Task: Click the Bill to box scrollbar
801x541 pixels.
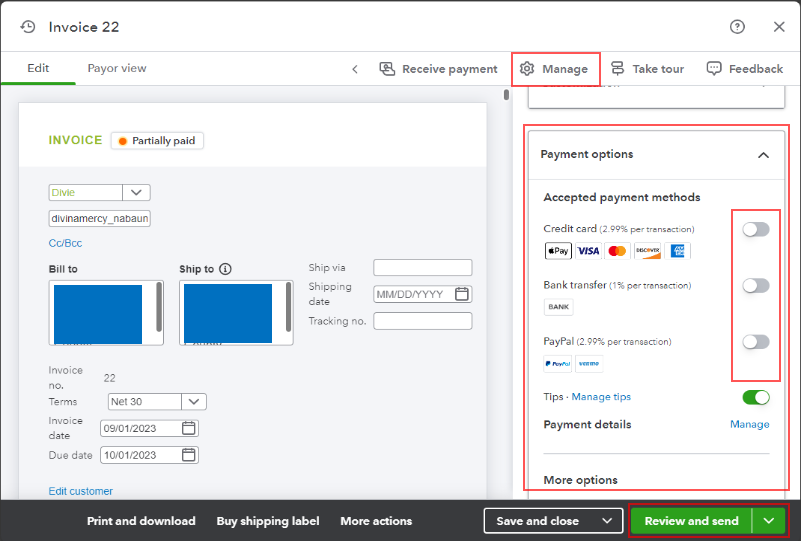Action: [x=159, y=307]
